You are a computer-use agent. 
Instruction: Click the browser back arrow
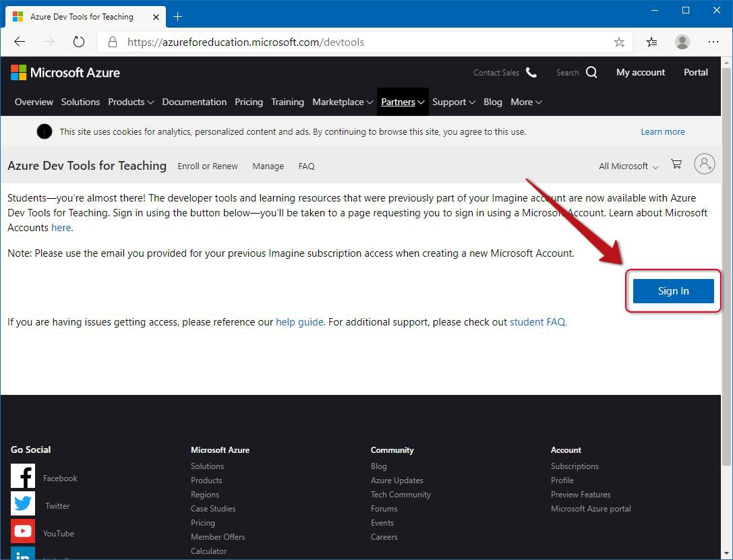point(20,42)
